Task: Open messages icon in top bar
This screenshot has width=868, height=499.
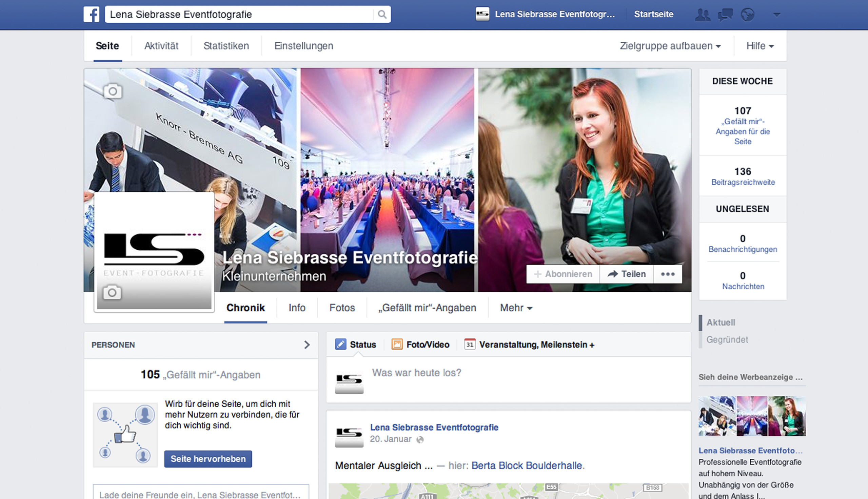Action: [x=725, y=15]
